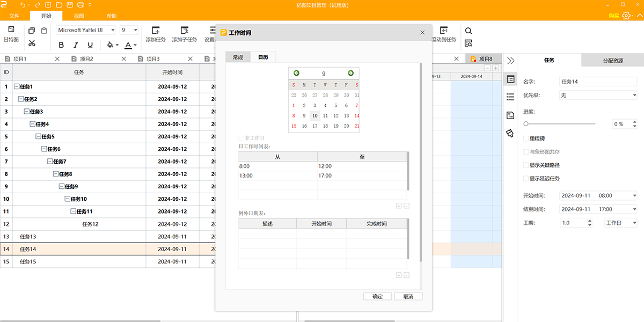Open the 优先级 priority dropdown
The width and height of the screenshot is (644, 322).
(597, 95)
